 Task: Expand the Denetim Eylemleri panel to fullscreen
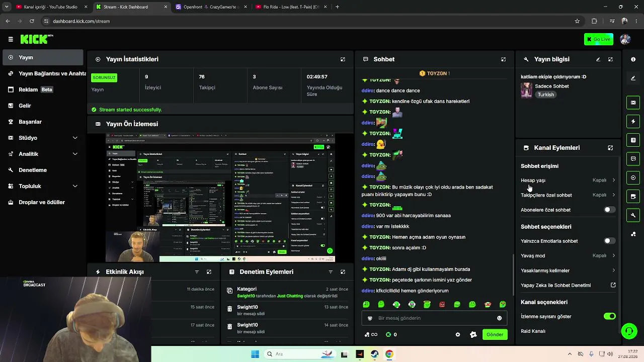[x=343, y=272]
